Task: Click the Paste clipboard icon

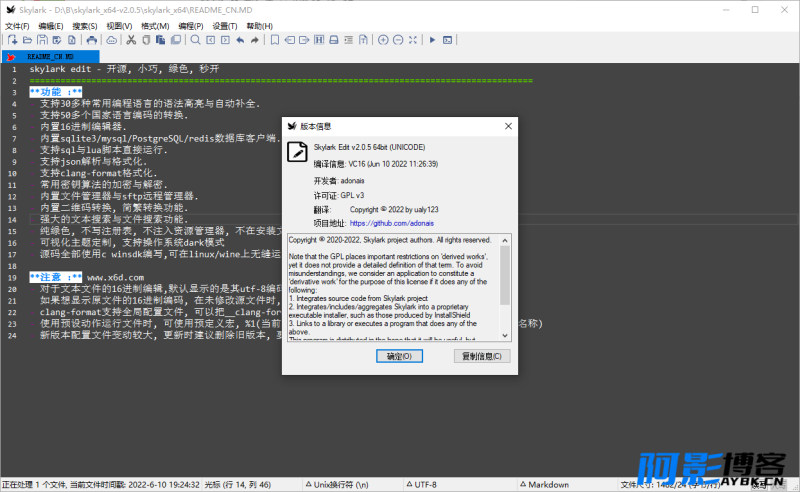Action: (x=161, y=40)
